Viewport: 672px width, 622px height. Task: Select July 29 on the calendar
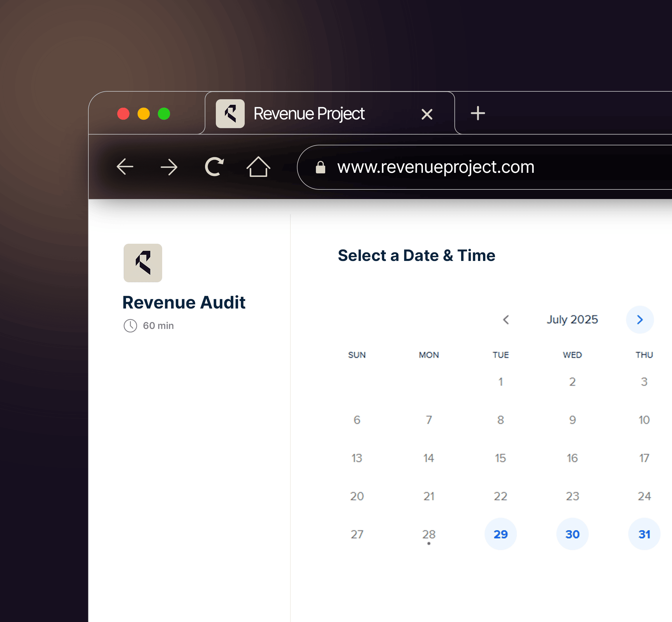click(x=500, y=534)
